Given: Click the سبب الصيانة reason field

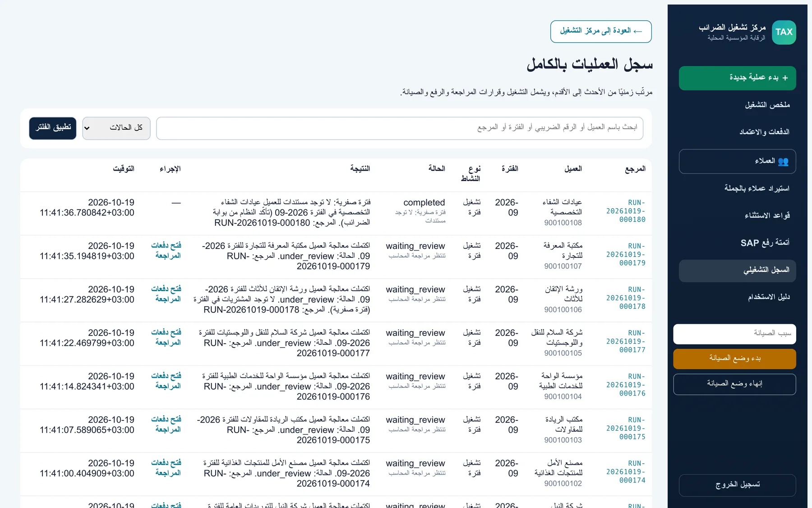Looking at the screenshot, I should 734,334.
